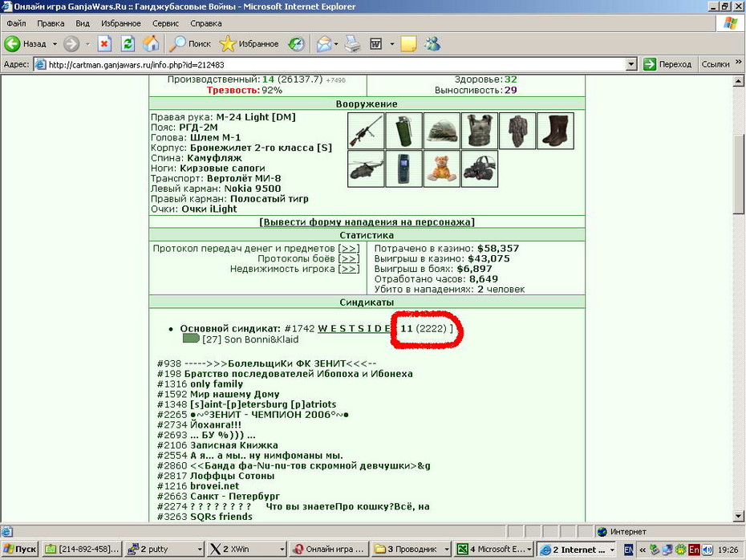Open the Пуск start button
The width and height of the screenshot is (746, 560).
click(19, 549)
